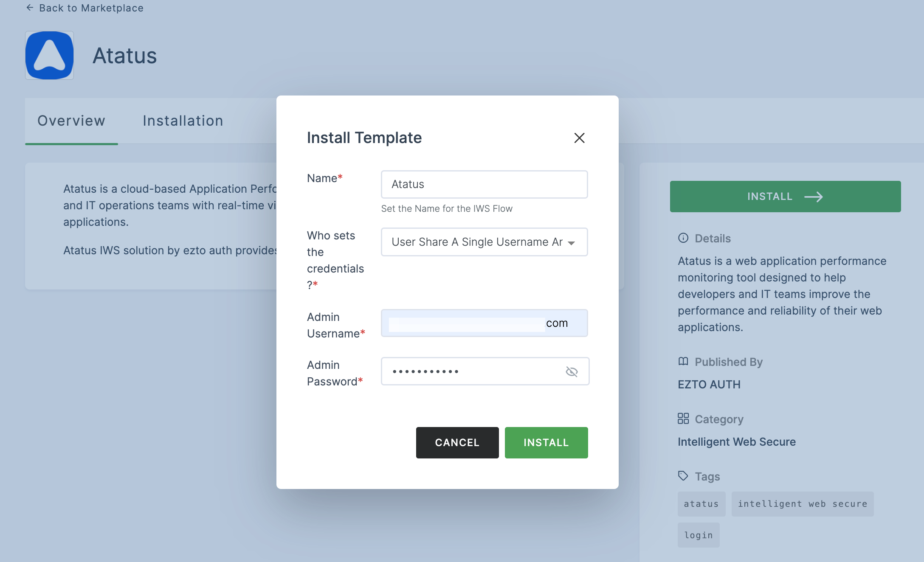Viewport: 924px width, 562px height.
Task: Select User Share A Single Username dropdown
Action: [484, 242]
